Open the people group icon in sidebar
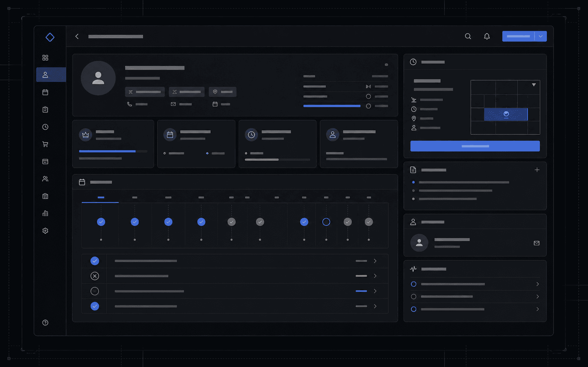Screen dimensions: 588x367 point(45,179)
